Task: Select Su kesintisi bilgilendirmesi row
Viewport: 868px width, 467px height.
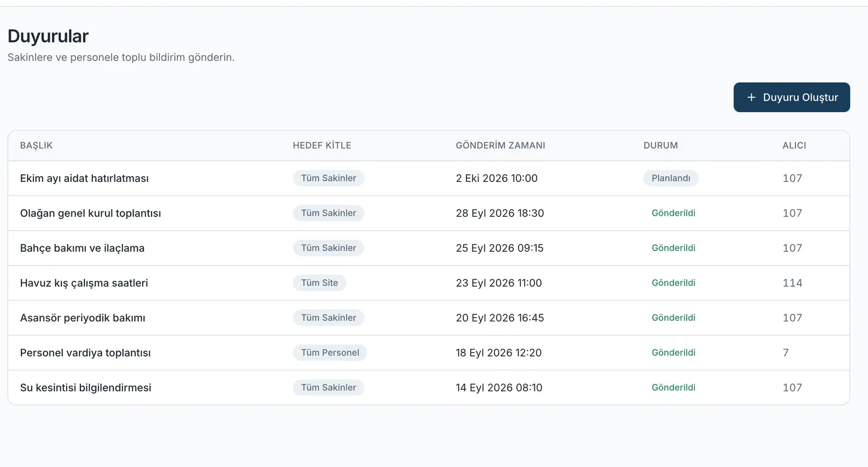Action: [x=429, y=388]
